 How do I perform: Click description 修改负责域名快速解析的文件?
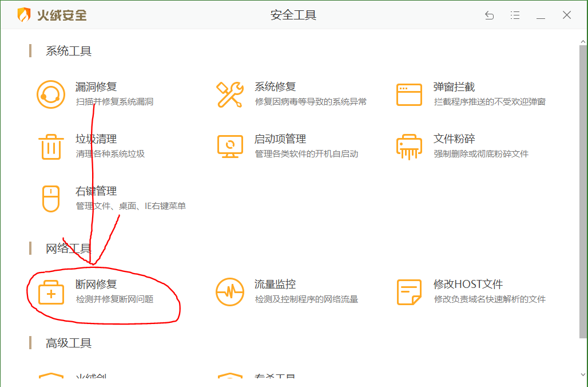(x=490, y=299)
